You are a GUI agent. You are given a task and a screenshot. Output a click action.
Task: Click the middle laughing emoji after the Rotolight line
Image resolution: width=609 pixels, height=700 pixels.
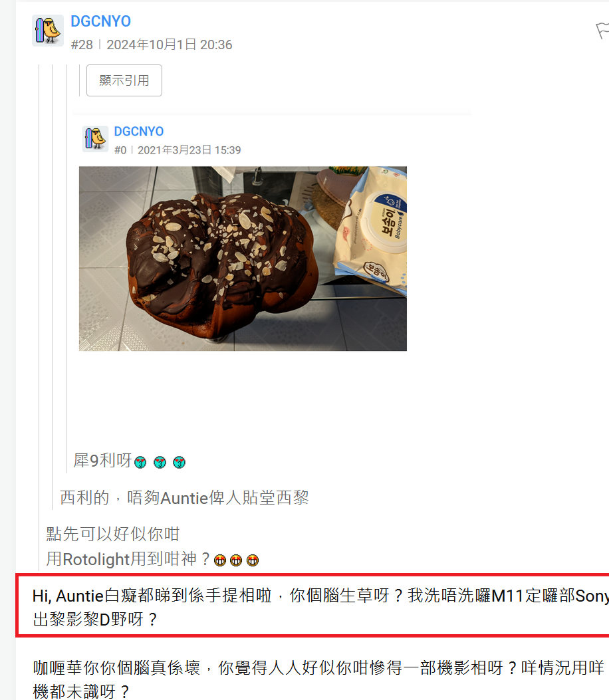coord(236,560)
